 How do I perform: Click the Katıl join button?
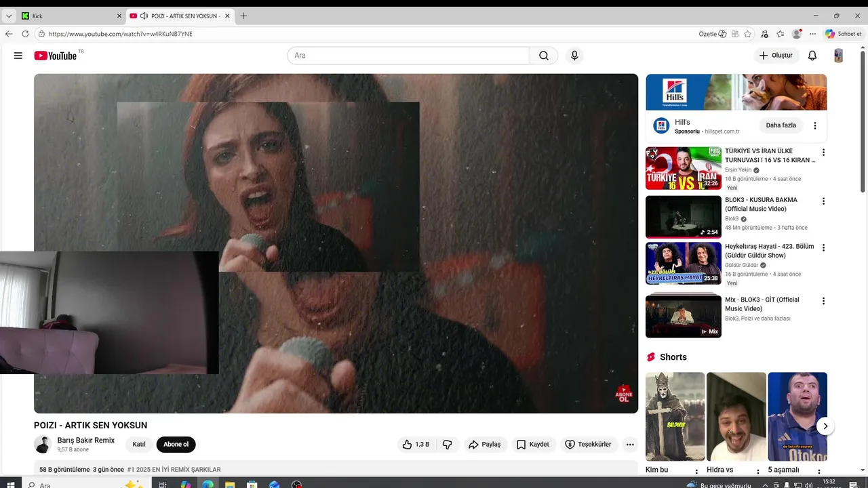139,445
